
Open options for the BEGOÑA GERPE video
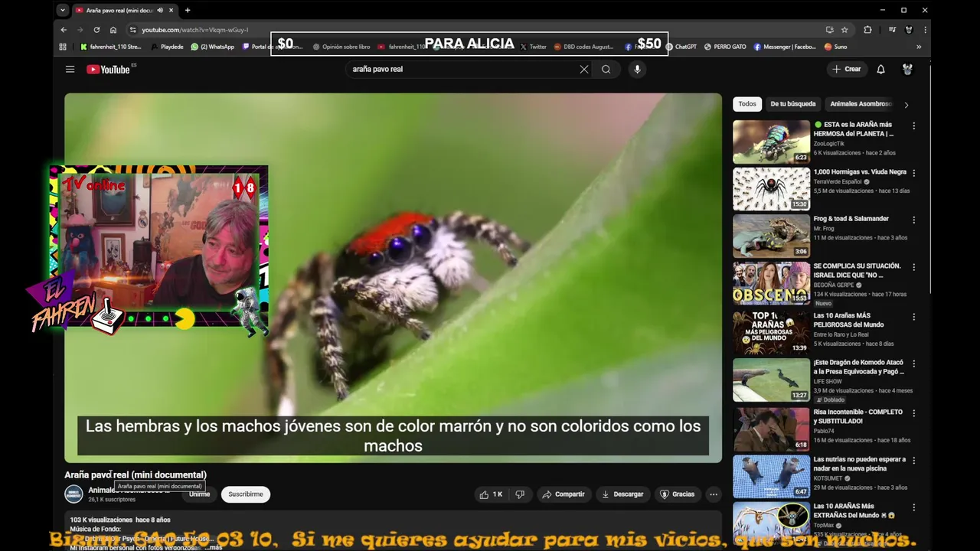[913, 267]
